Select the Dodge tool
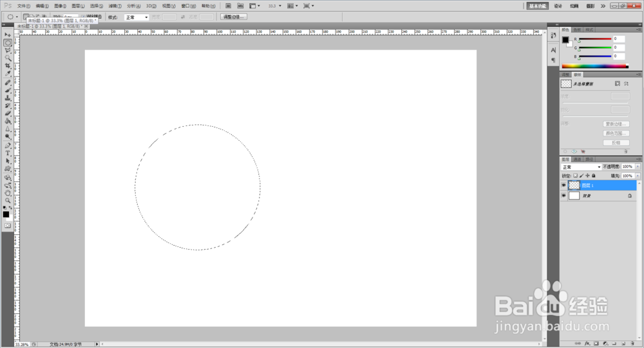This screenshot has width=644, height=348. (7, 137)
